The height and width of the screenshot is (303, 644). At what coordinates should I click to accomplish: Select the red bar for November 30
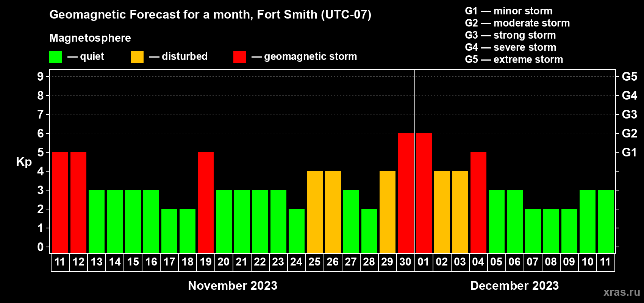click(406, 193)
